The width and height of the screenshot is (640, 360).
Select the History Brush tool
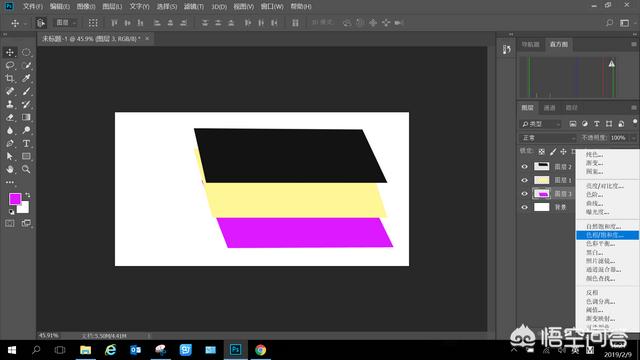[26, 104]
